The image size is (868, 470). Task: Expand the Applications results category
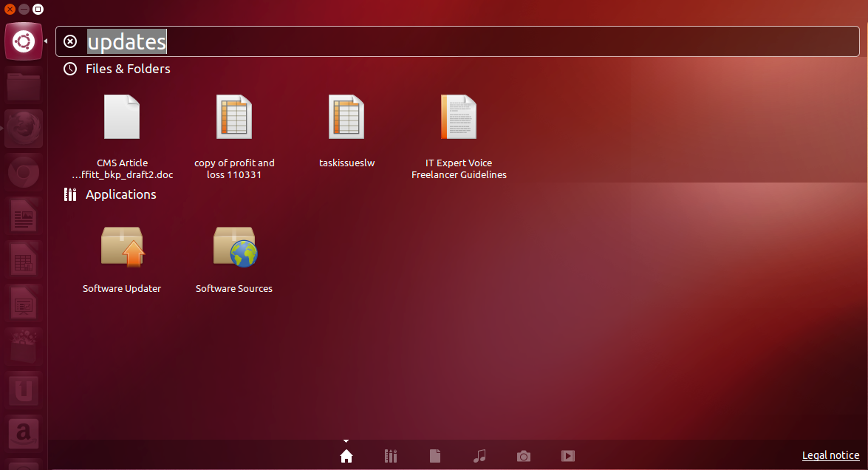(x=109, y=194)
